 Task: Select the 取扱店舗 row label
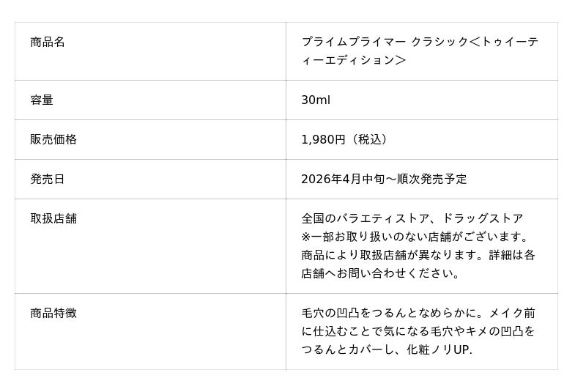pyautogui.click(x=53, y=218)
